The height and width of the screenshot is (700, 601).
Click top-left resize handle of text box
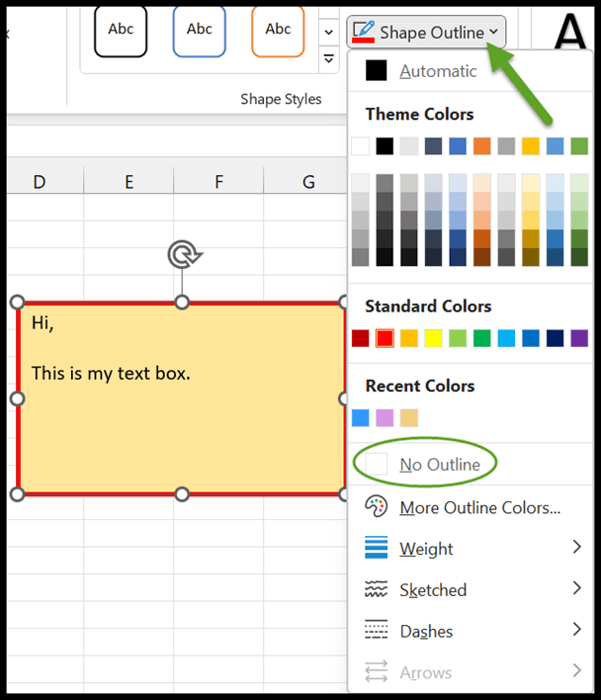pyautogui.click(x=17, y=303)
